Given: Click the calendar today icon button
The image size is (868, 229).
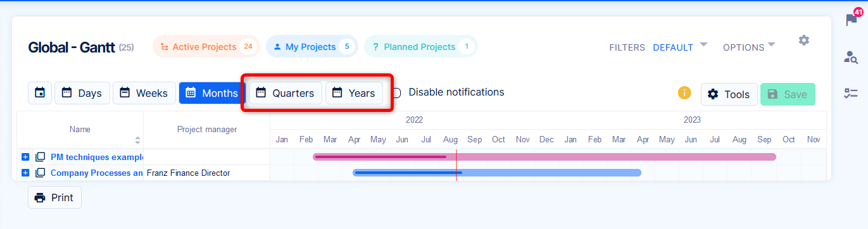Looking at the screenshot, I should tap(40, 93).
